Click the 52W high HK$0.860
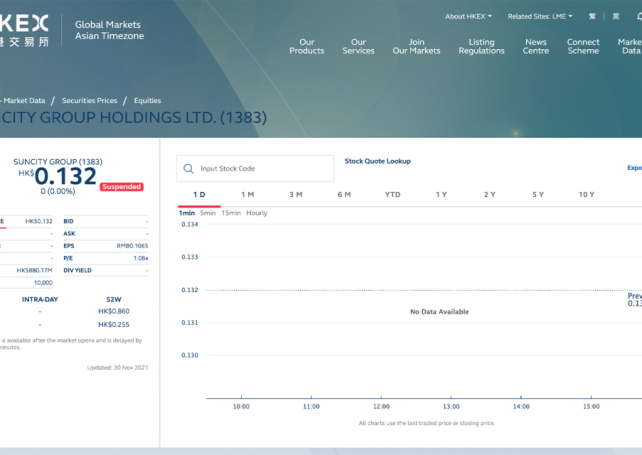642x455 pixels. pyautogui.click(x=114, y=311)
